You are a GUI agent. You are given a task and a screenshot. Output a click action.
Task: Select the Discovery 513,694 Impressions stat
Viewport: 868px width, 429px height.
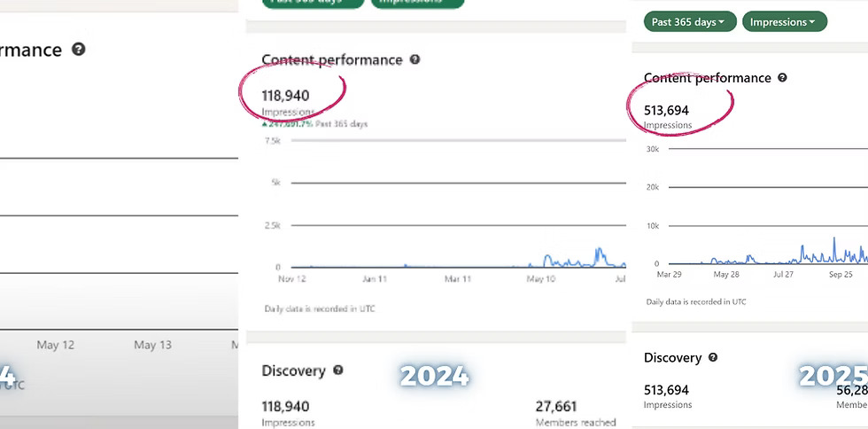click(x=666, y=390)
